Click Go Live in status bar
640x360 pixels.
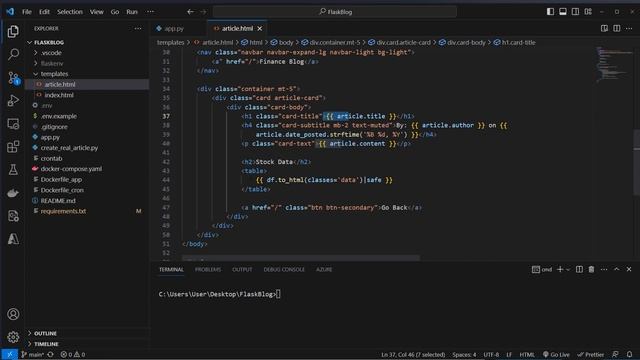click(x=556, y=354)
